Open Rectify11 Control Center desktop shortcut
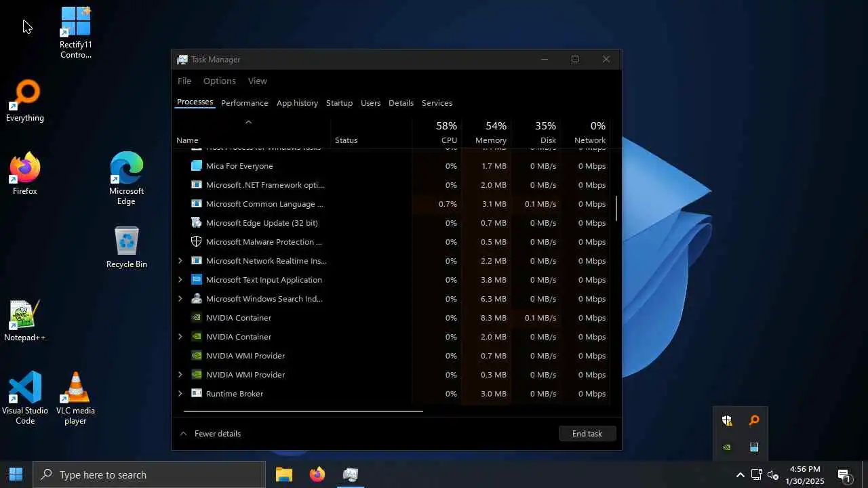Viewport: 868px width, 488px height. click(75, 33)
